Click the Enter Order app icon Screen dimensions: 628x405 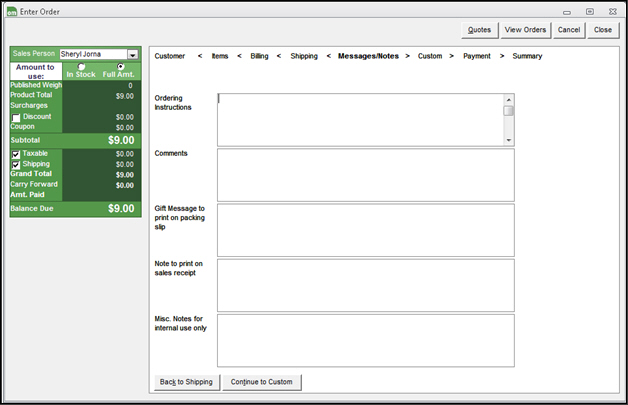click(x=11, y=10)
